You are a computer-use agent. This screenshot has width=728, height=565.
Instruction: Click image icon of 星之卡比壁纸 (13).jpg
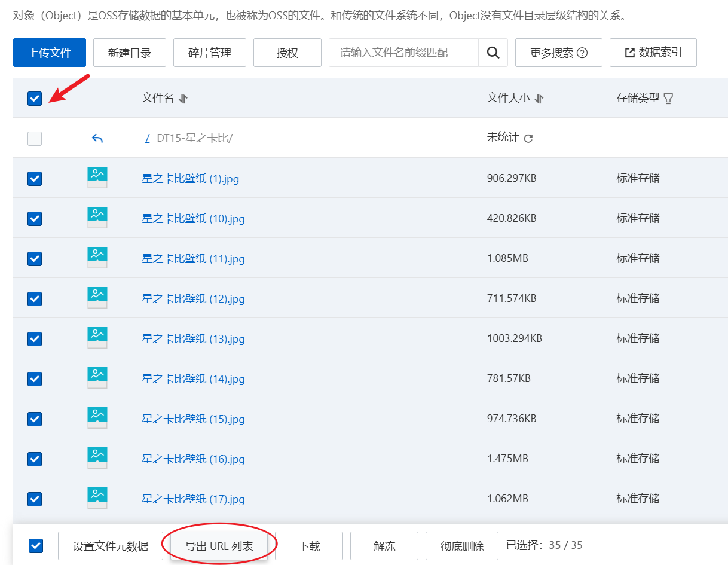tap(97, 338)
